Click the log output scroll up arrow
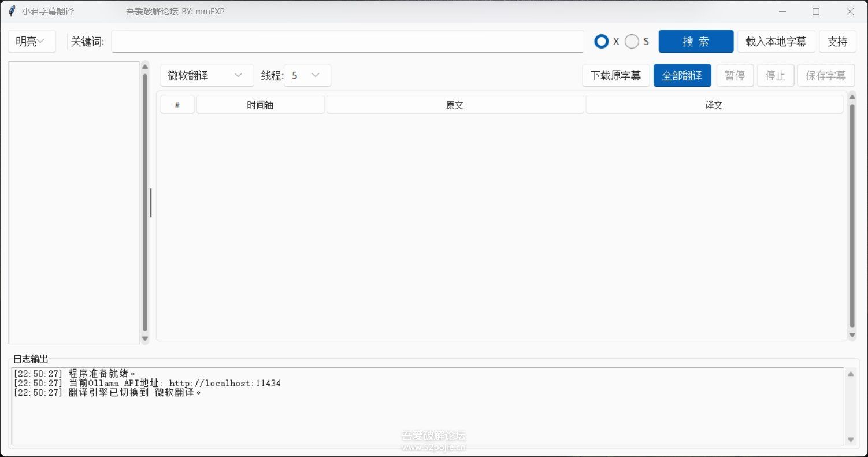Viewport: 868px width, 457px height. click(x=850, y=374)
